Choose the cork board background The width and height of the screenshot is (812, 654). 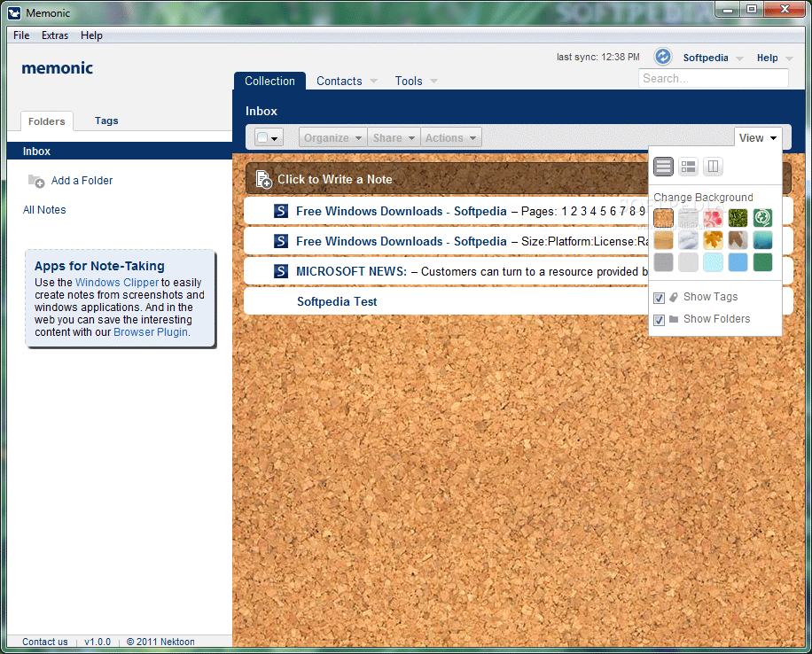(663, 218)
